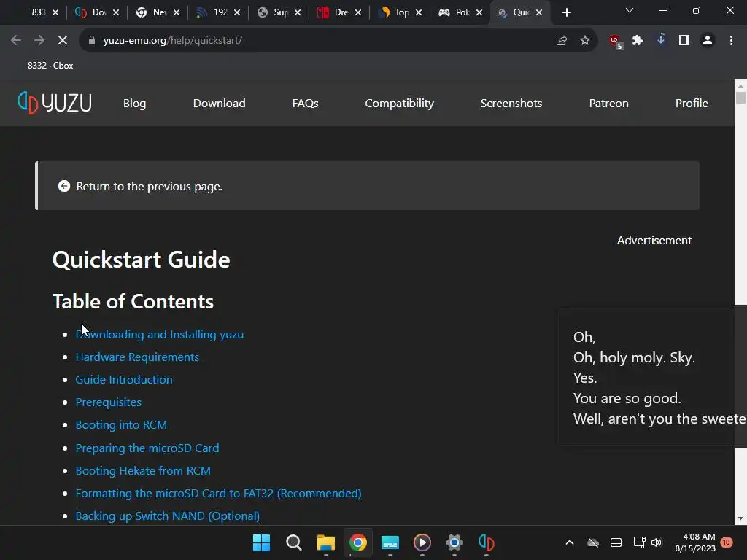Go back using browser back arrow
The image size is (747, 560).
(x=16, y=41)
